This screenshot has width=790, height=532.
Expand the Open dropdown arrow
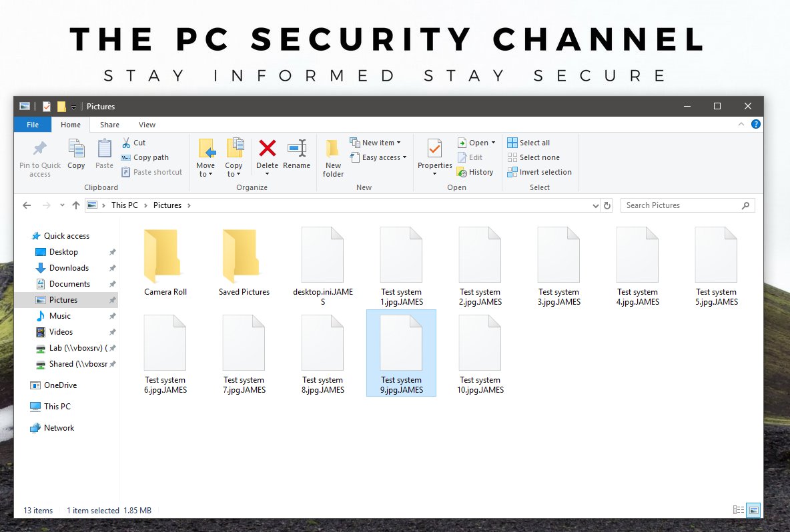tap(493, 143)
